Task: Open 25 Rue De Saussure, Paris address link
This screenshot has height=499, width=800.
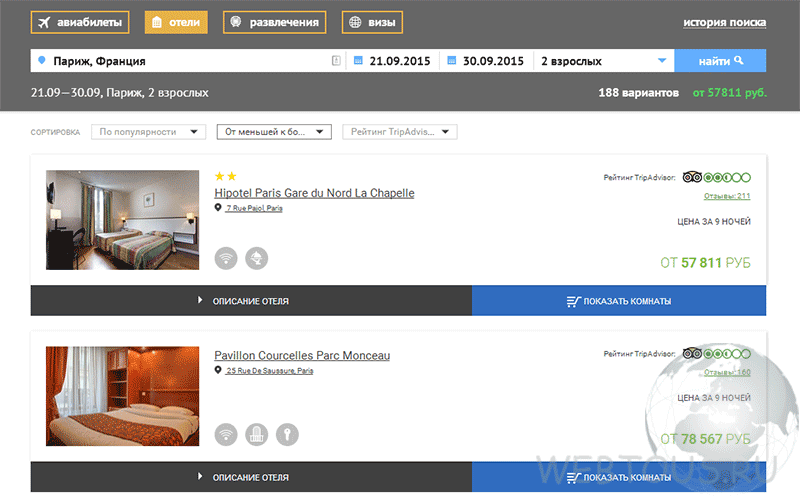Action: [269, 371]
